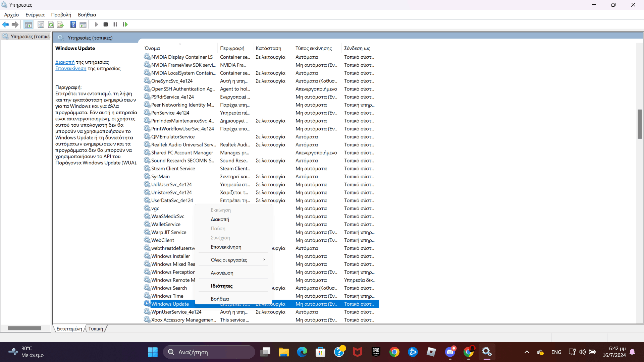Click the Properties toolbar icon
Screen dimensions: 644x362
click(41, 24)
